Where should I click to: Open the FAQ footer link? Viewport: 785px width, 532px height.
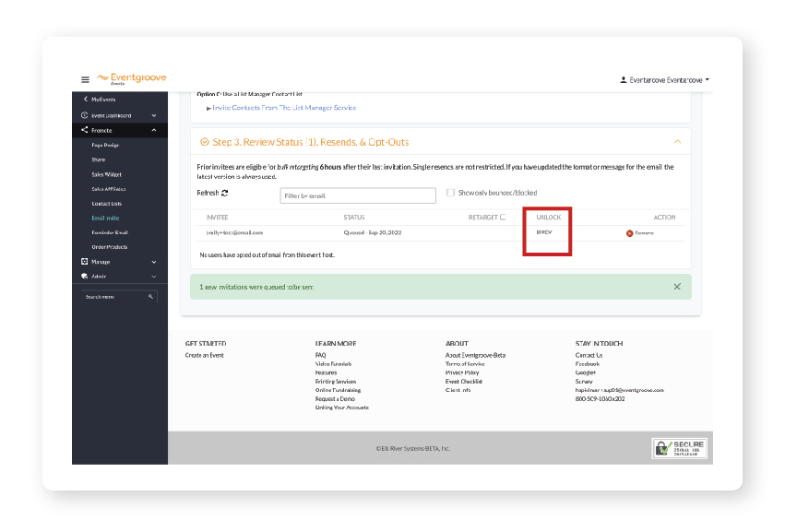tap(320, 355)
